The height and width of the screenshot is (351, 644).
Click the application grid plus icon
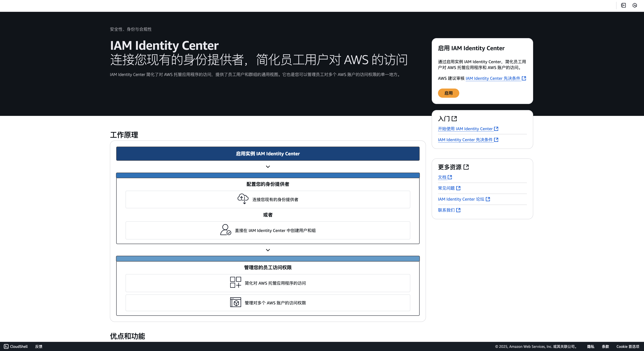coord(236,282)
